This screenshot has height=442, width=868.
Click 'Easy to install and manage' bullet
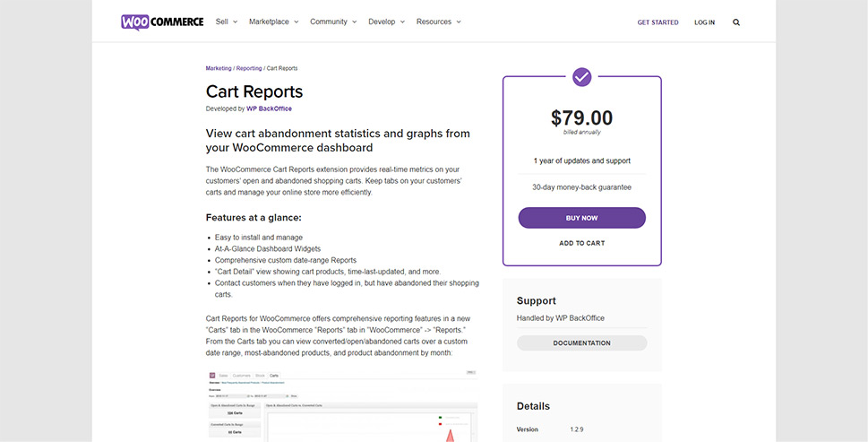[259, 237]
